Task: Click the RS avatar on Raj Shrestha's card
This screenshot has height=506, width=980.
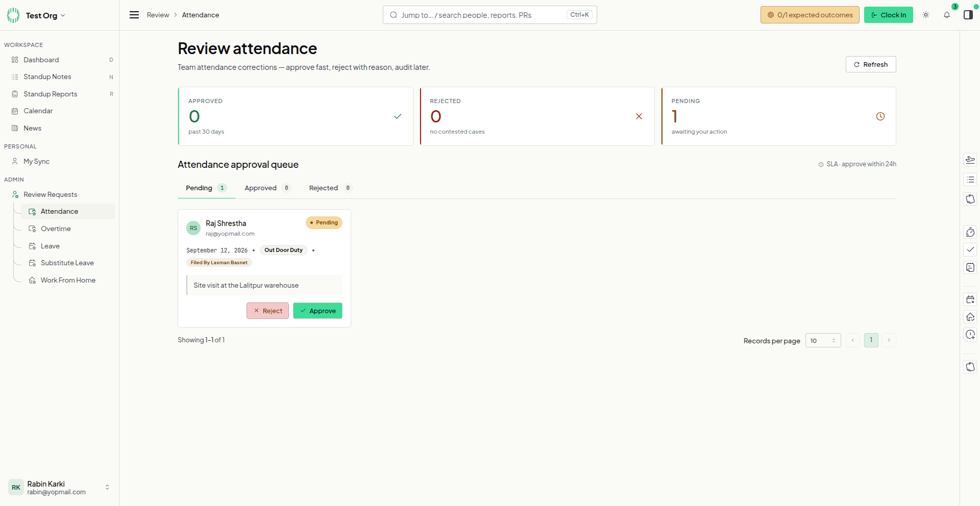Action: pos(193,228)
